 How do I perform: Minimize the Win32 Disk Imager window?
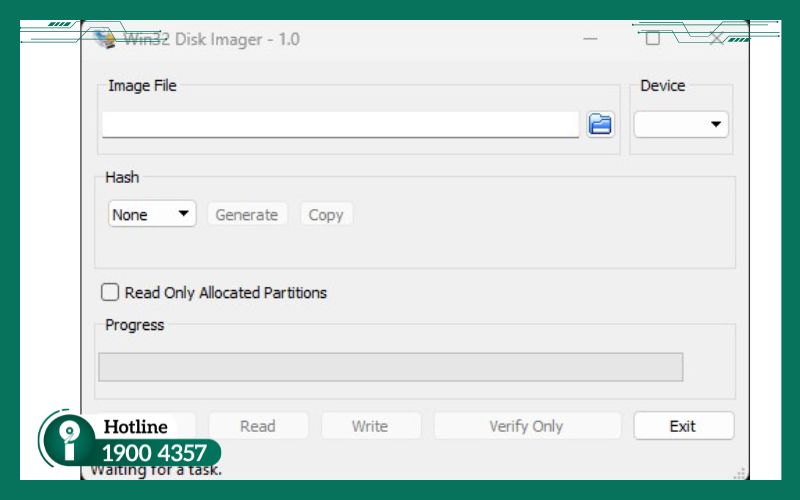590,39
